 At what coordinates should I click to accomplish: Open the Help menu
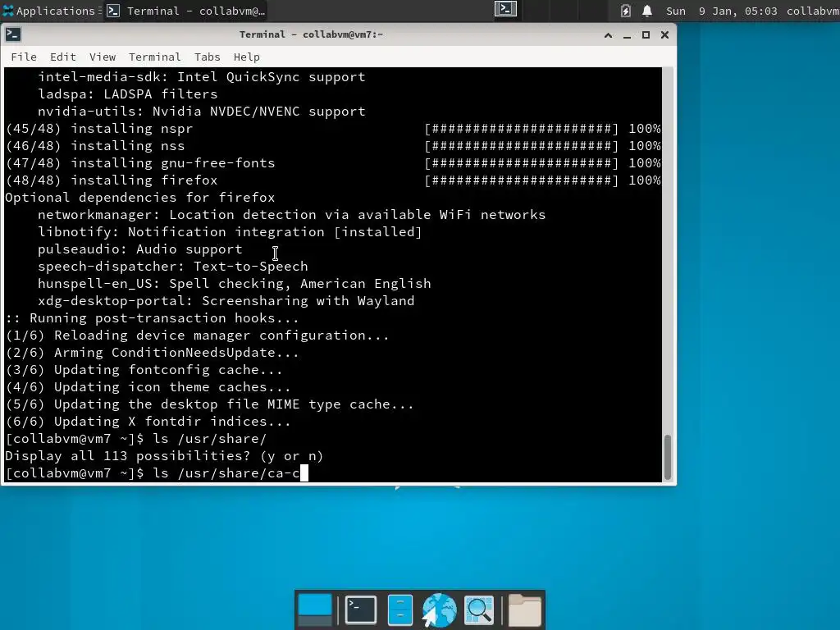pos(246,57)
